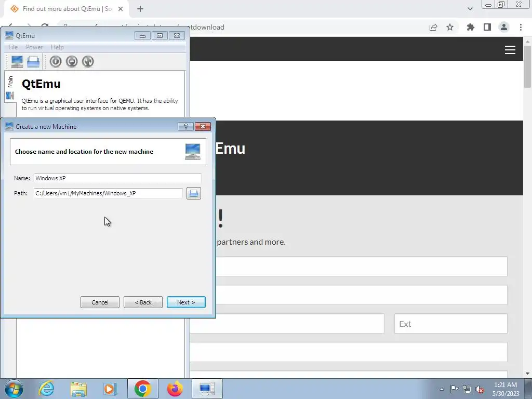
Task: Click the help question mark in the wizard title bar
Action: [185, 127]
